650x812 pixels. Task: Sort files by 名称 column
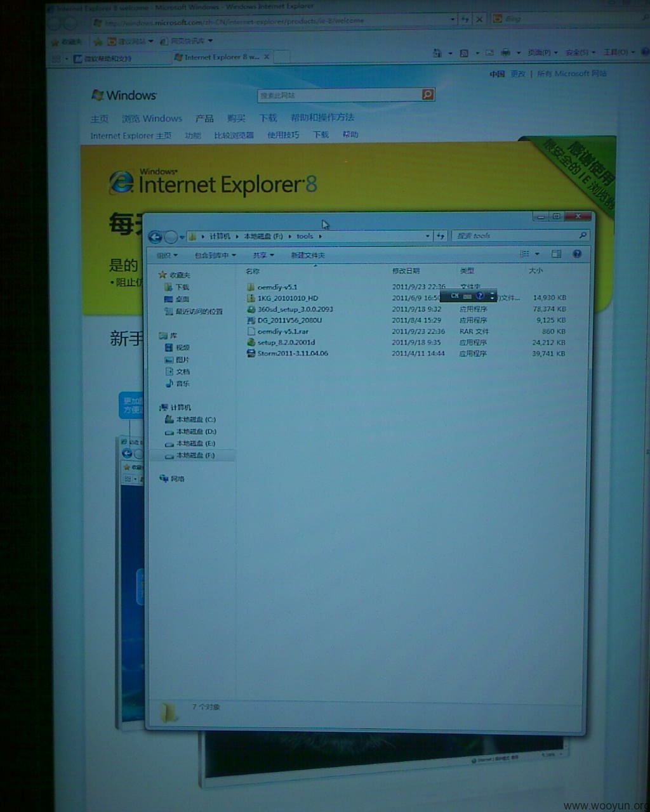pyautogui.click(x=253, y=271)
